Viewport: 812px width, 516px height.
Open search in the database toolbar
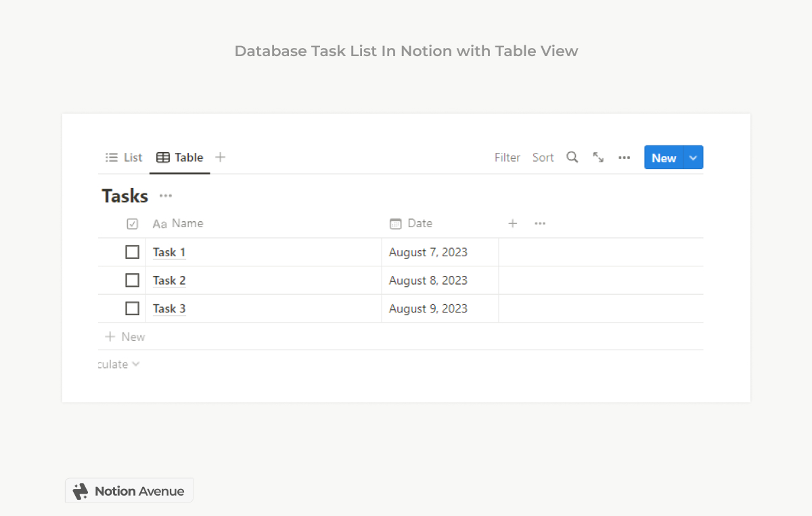pyautogui.click(x=572, y=157)
